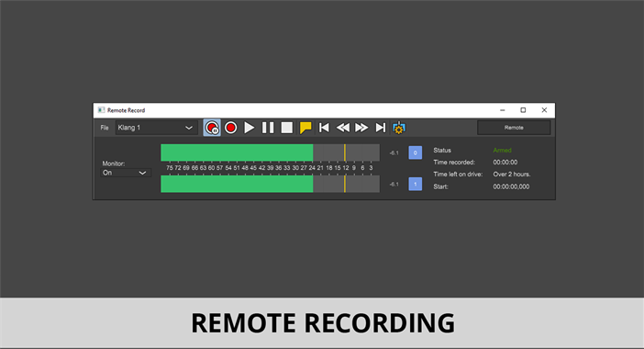Pause playback with the Pause button
The height and width of the screenshot is (349, 644).
click(268, 128)
